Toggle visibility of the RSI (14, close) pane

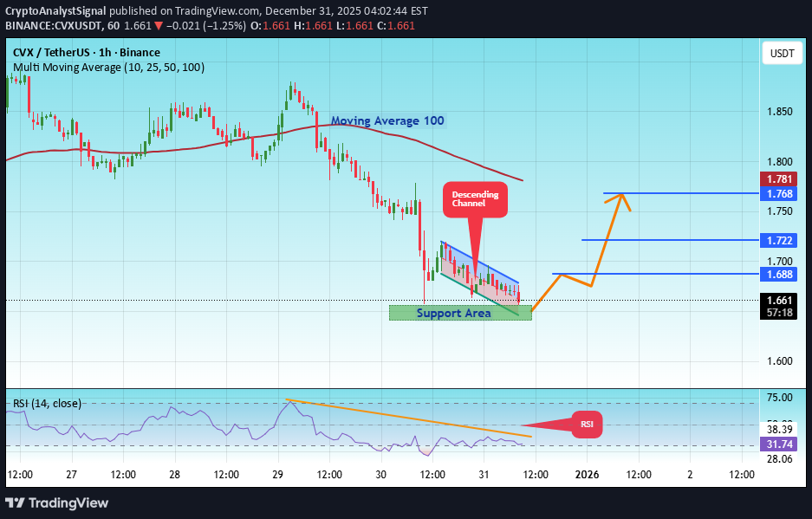click(47, 403)
